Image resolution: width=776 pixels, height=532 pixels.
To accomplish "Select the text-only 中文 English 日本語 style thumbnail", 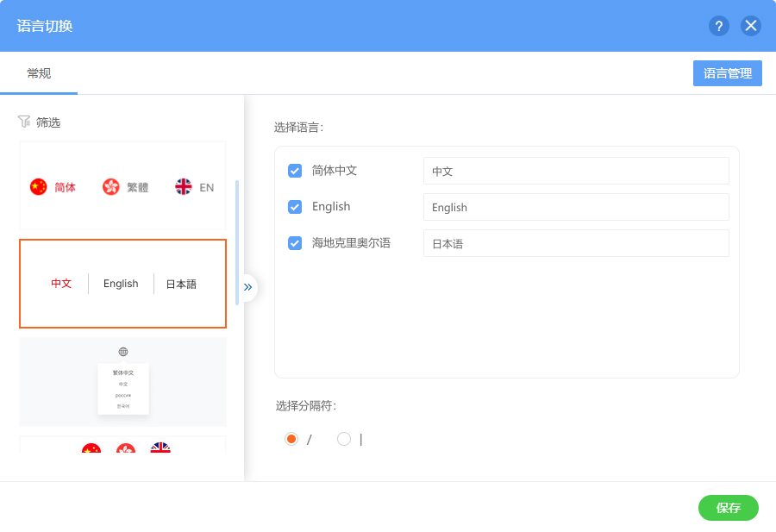I will coord(122,284).
